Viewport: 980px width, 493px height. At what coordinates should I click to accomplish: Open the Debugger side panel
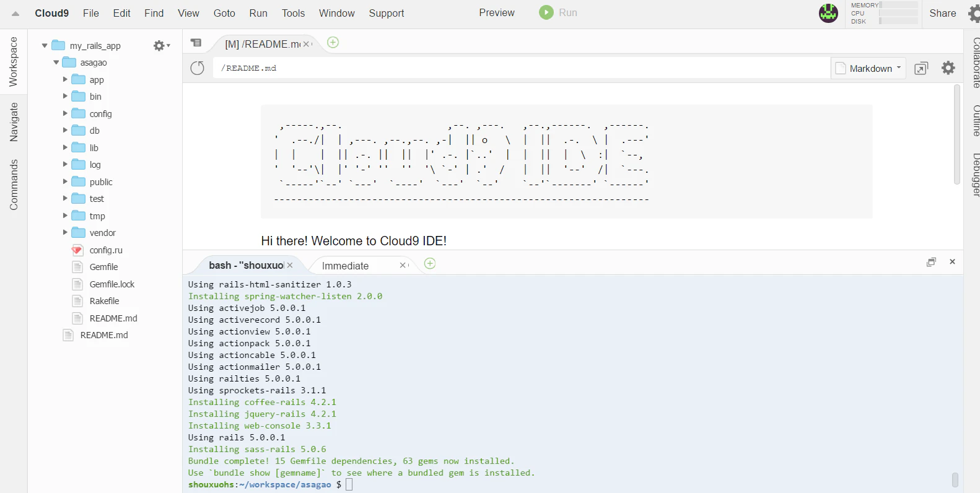pyautogui.click(x=975, y=175)
